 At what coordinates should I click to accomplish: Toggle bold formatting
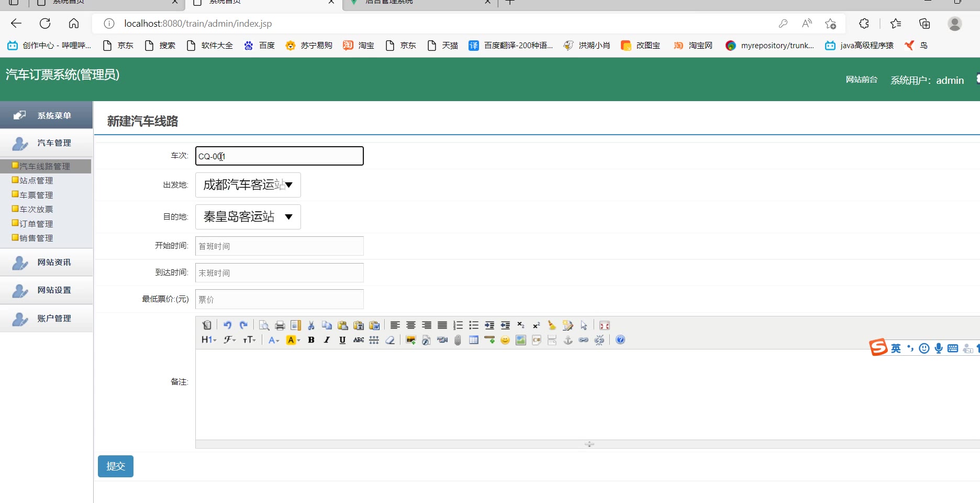(x=311, y=340)
